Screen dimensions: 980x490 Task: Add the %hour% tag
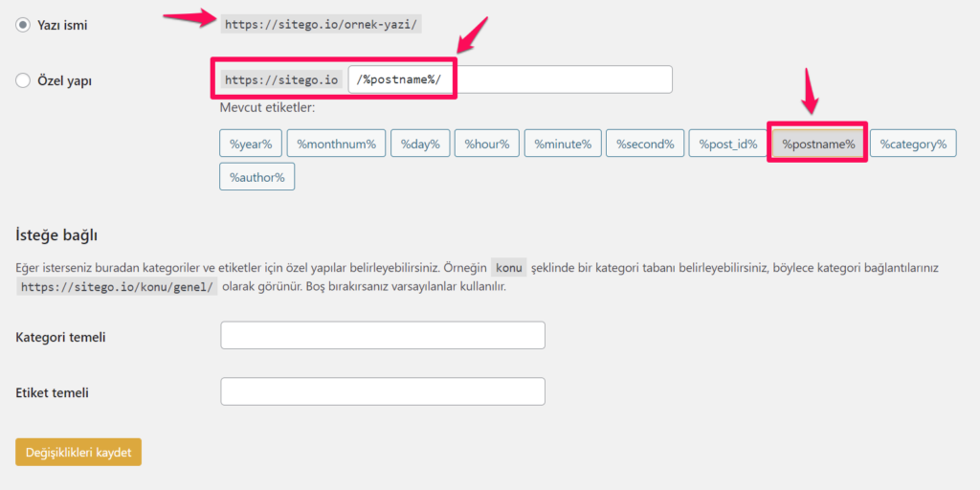pyautogui.click(x=487, y=145)
